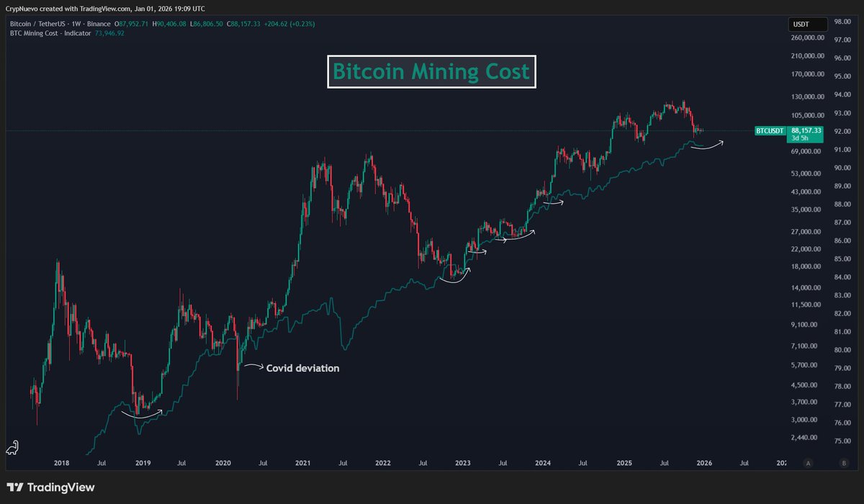This screenshot has height=504, width=864.
Task: Toggle the USDT currency display
Action: [806, 24]
